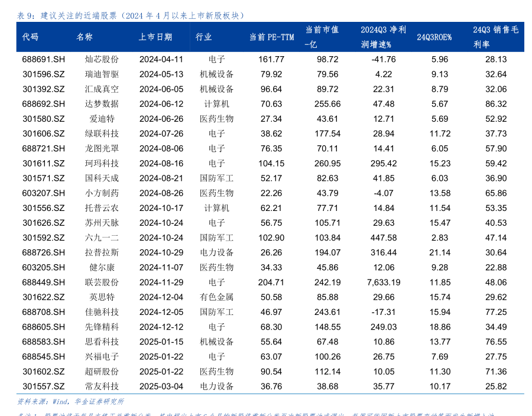The image size is (532, 416).
Task: Click the '上市日期' column header
Action: (x=155, y=37)
